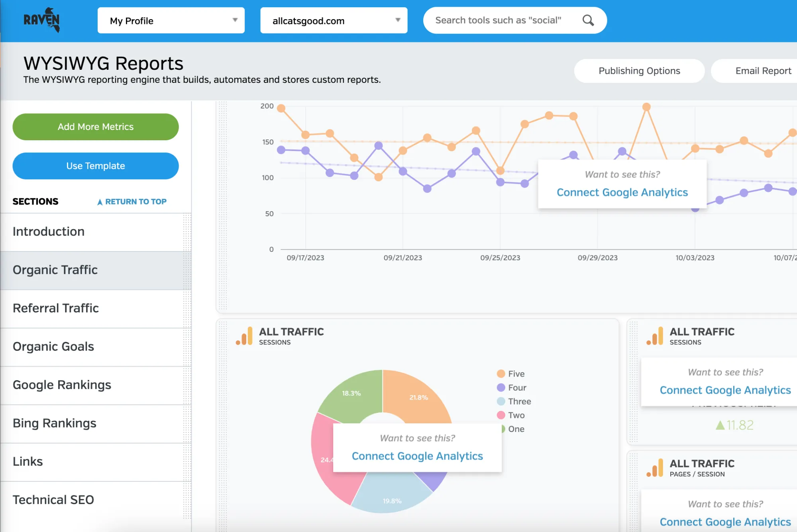Click the drag handle beside Google Rankings section

click(187, 385)
